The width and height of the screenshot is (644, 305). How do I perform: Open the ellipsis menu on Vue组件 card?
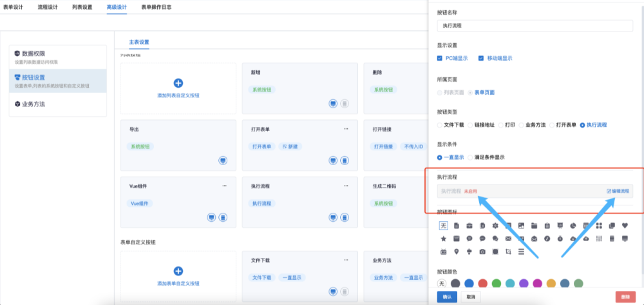pyautogui.click(x=224, y=186)
